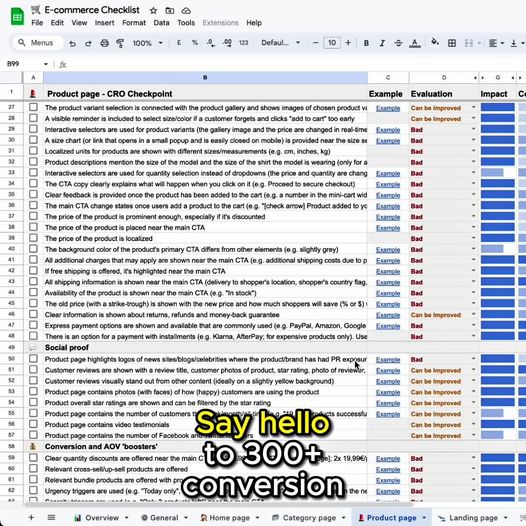Format as percent
Screen dimensions: 526x526
(195, 43)
